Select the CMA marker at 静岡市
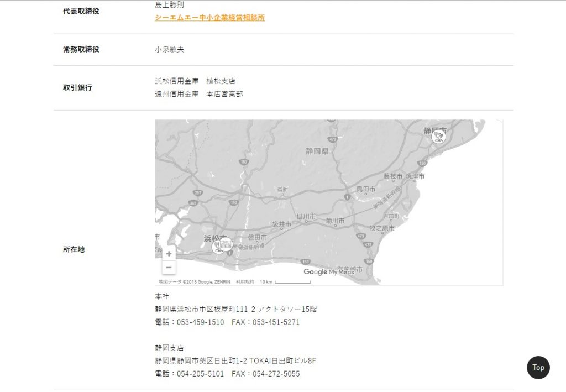The height and width of the screenshot is (392, 566). pyautogui.click(x=439, y=136)
